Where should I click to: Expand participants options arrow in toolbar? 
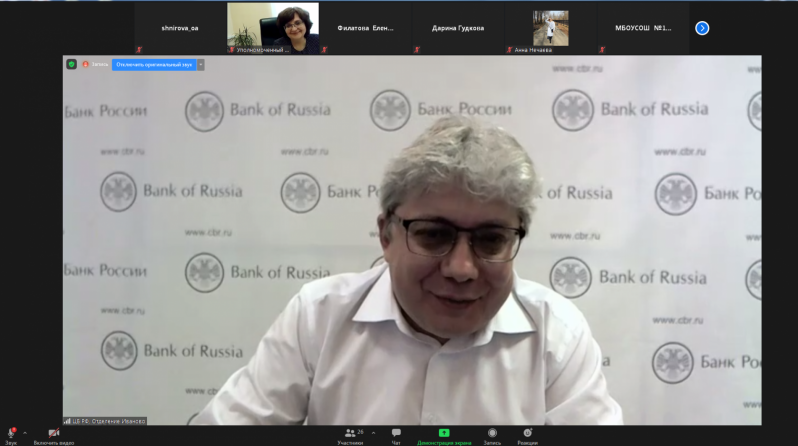373,433
